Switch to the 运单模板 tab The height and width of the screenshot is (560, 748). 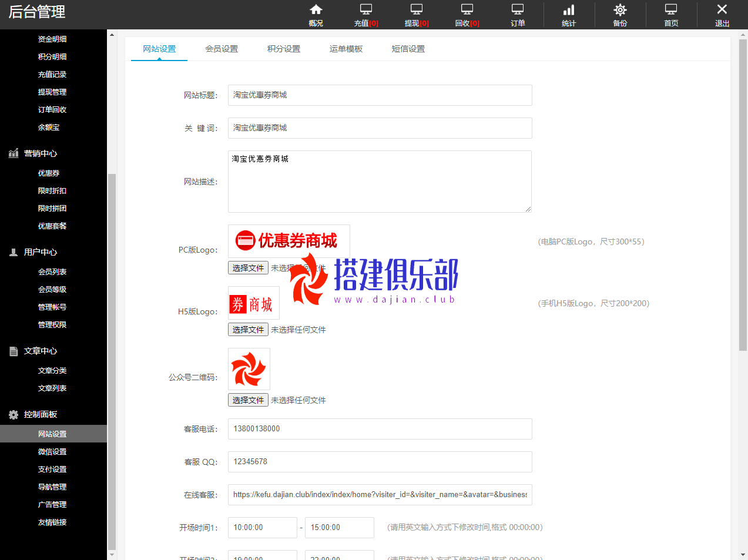tap(346, 49)
